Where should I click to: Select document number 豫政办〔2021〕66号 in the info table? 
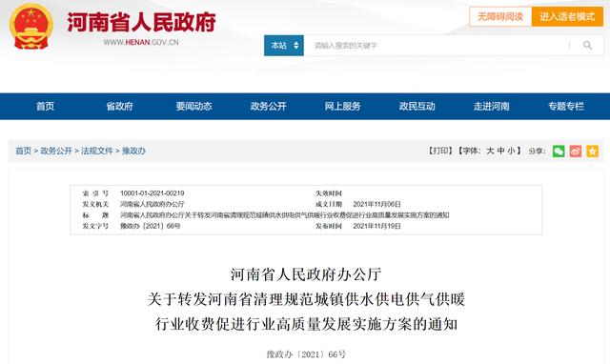pos(151,226)
